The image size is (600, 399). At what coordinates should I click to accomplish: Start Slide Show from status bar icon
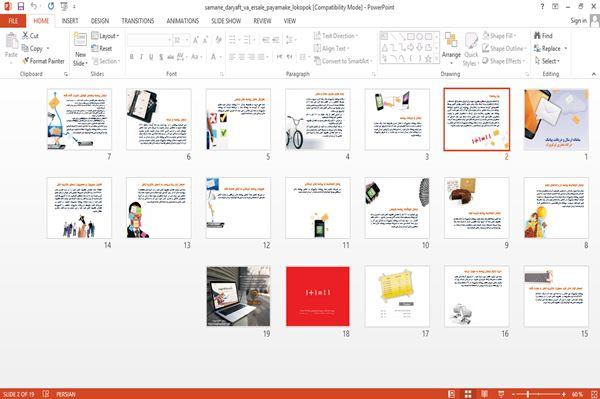coord(501,394)
